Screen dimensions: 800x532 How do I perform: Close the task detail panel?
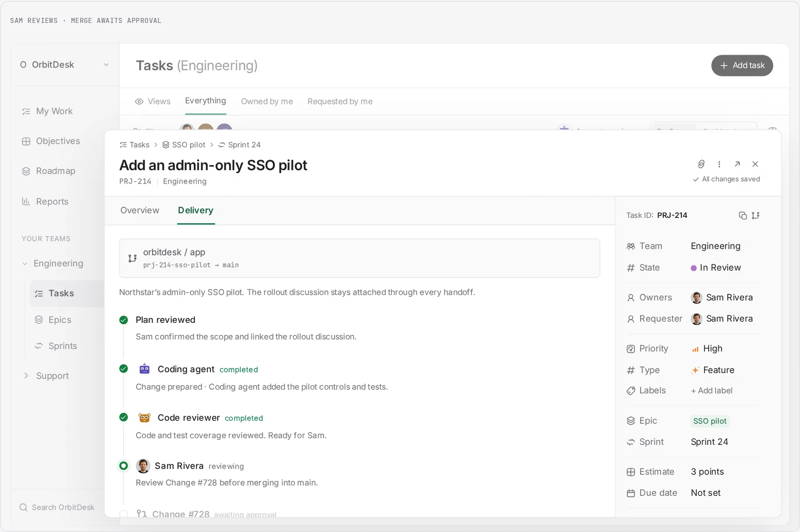coord(755,164)
